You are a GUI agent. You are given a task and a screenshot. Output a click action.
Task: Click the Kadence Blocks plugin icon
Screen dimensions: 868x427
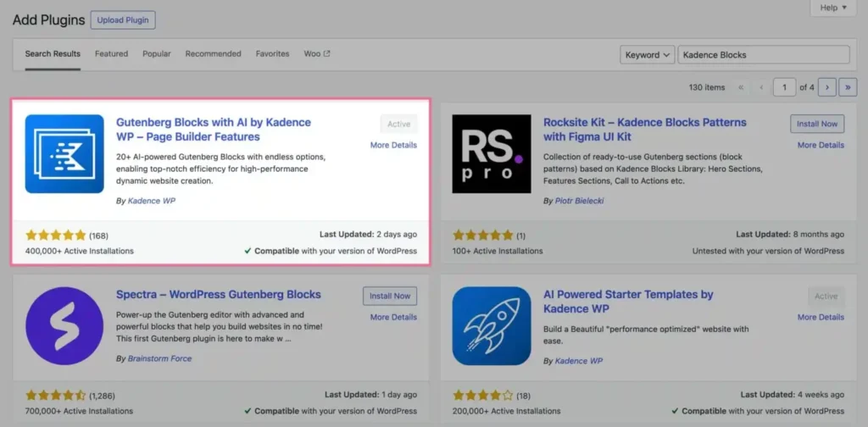tap(64, 154)
